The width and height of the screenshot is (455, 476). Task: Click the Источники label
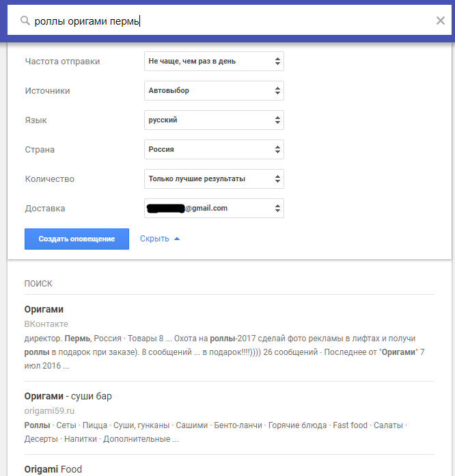point(47,91)
